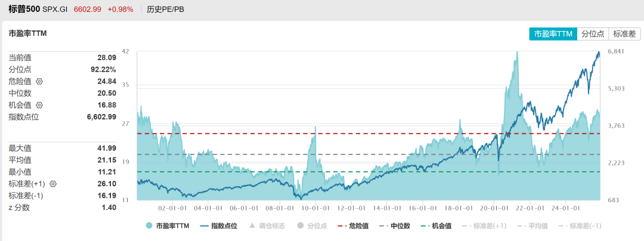Select the 市盈率TTM tab button
Screen dimensions: 644x241
(553, 34)
